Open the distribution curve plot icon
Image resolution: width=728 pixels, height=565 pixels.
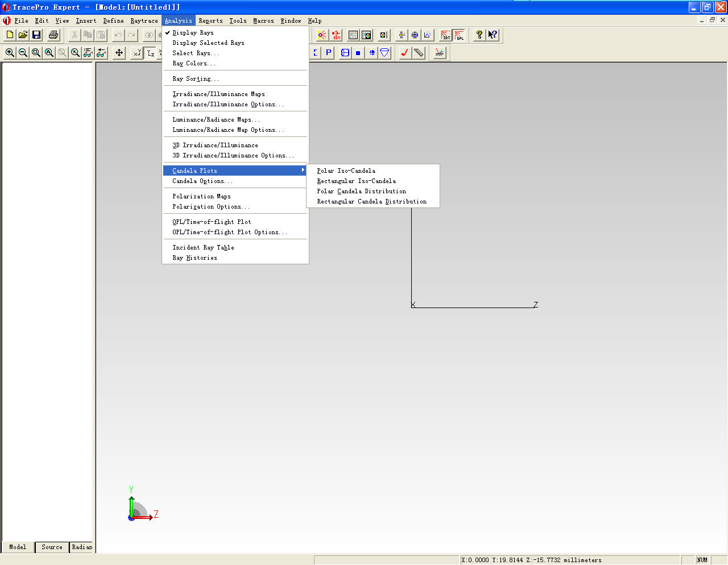428,35
